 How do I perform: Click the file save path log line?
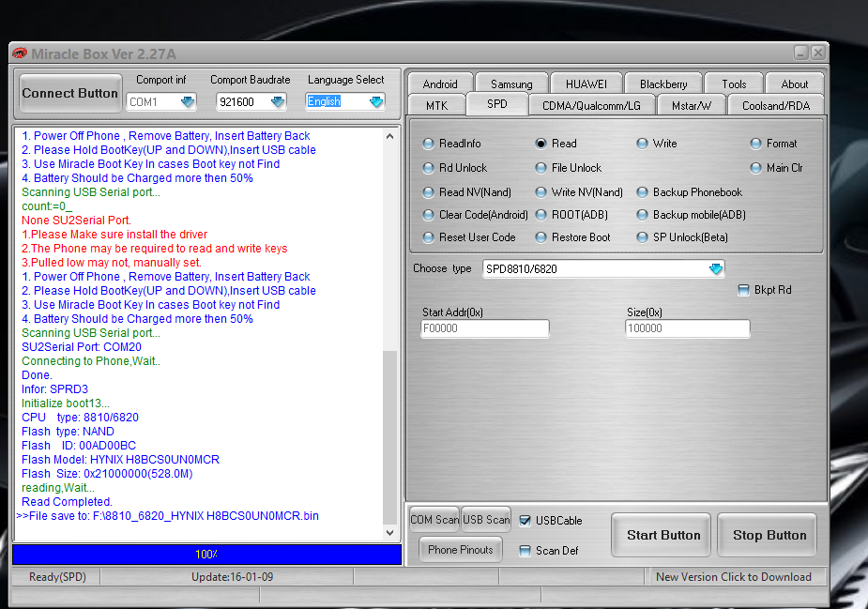pos(168,516)
